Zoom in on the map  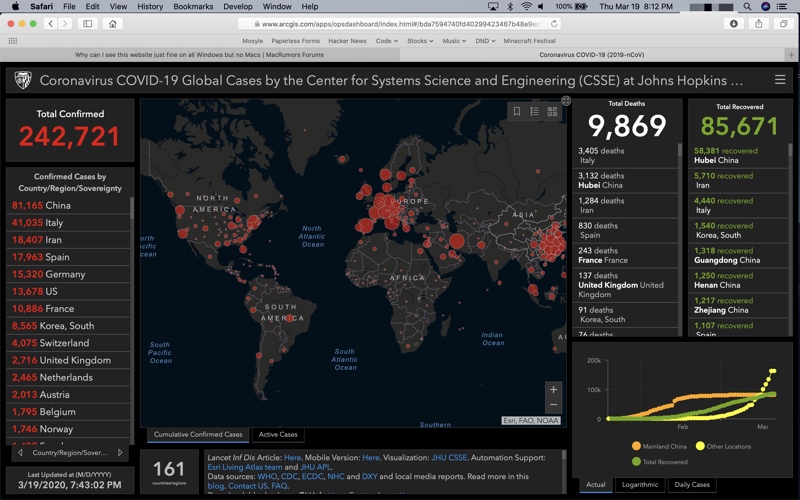(553, 389)
